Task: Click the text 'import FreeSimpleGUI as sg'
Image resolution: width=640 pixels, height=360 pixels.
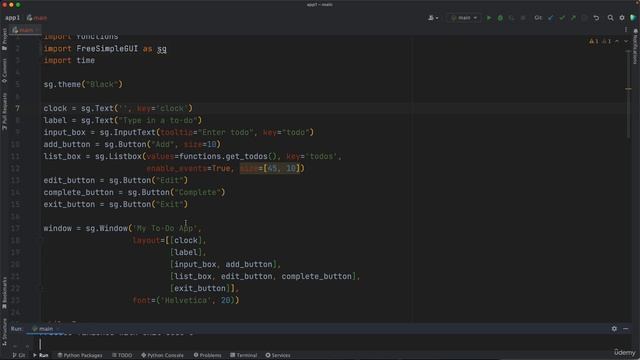Action: coord(105,49)
